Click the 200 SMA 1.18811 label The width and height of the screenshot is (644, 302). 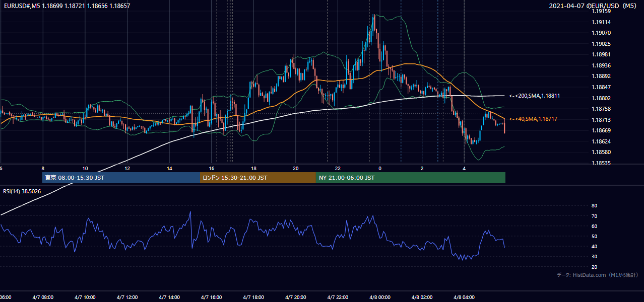point(535,96)
